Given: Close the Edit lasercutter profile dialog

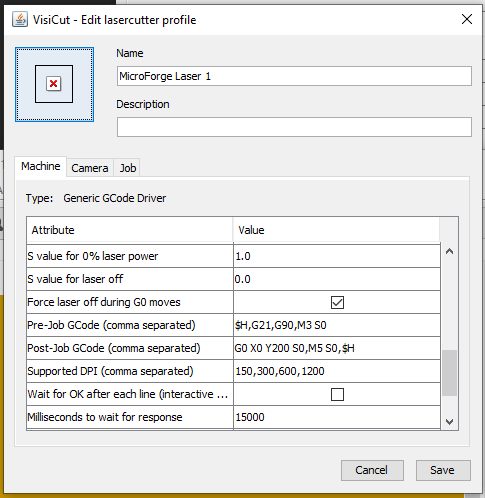Looking at the screenshot, I should [467, 19].
